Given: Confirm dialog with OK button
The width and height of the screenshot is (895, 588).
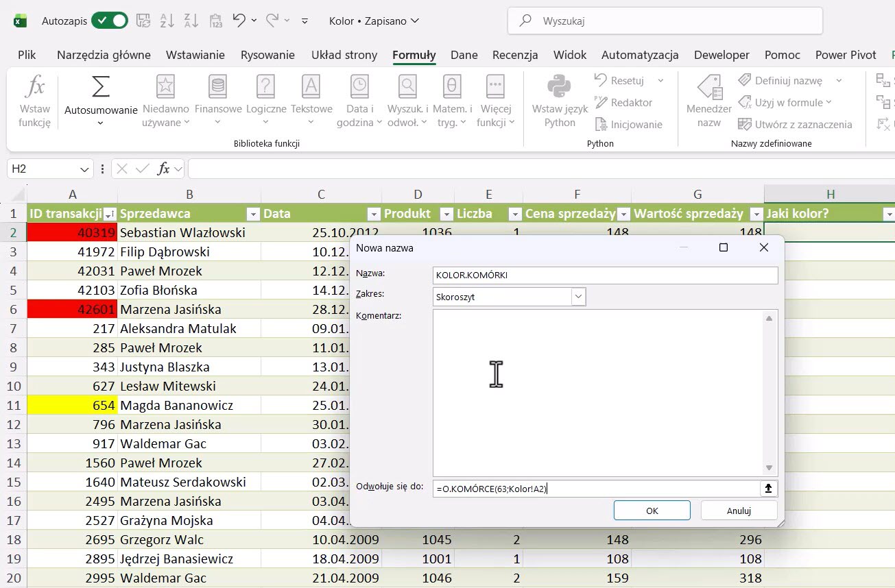Looking at the screenshot, I should coord(652,511).
